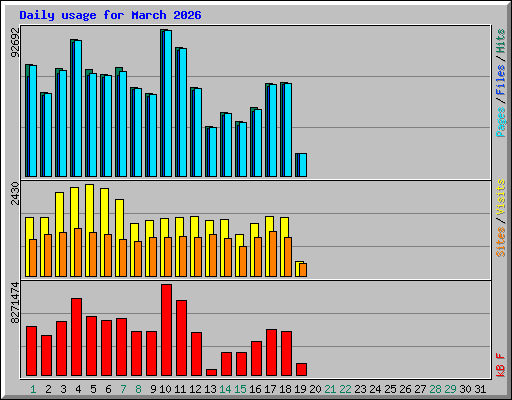Select the tiny red KB bar for day 13
Image resolution: width=512 pixels, height=400 pixels.
click(212, 373)
